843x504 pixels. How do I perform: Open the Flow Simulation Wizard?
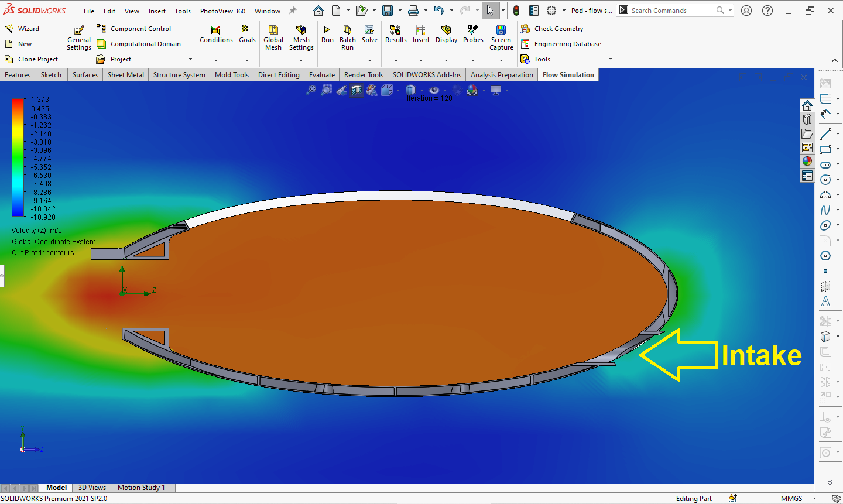point(26,28)
